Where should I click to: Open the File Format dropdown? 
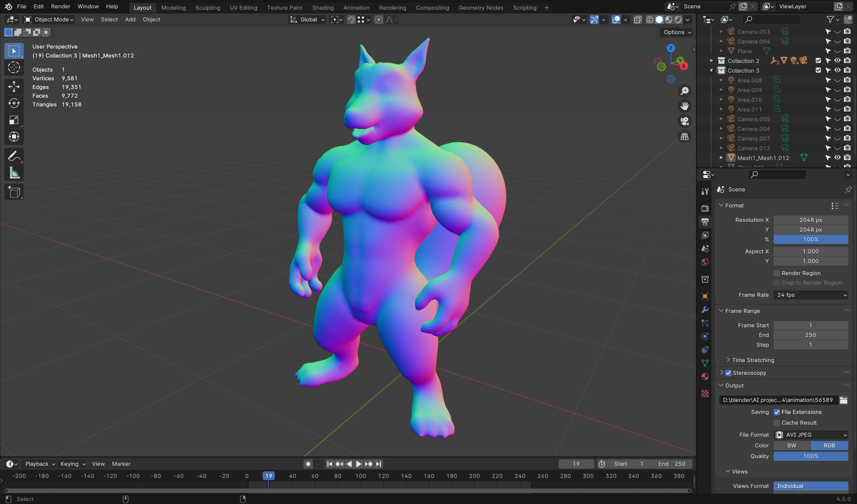pos(811,435)
